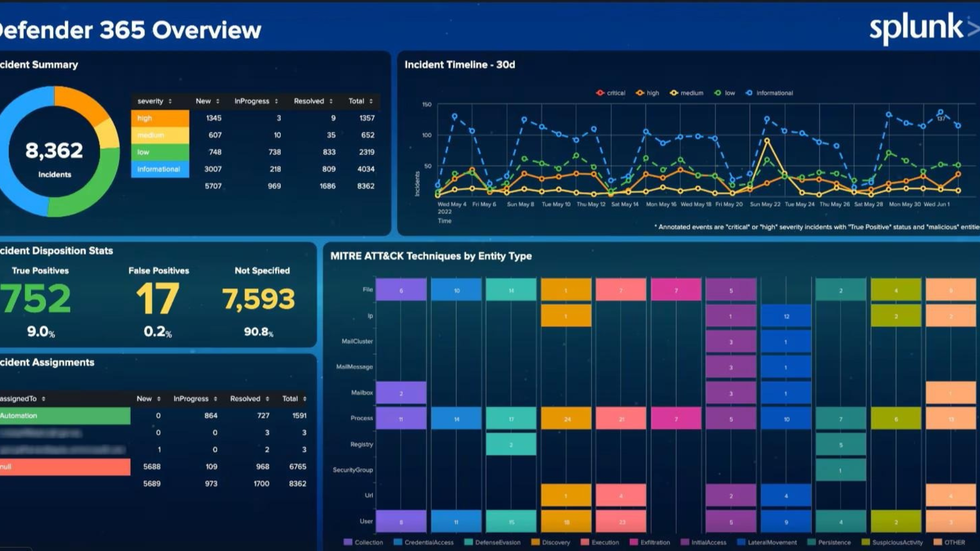Click the Mailbox Collection cell showing 2

(401, 393)
